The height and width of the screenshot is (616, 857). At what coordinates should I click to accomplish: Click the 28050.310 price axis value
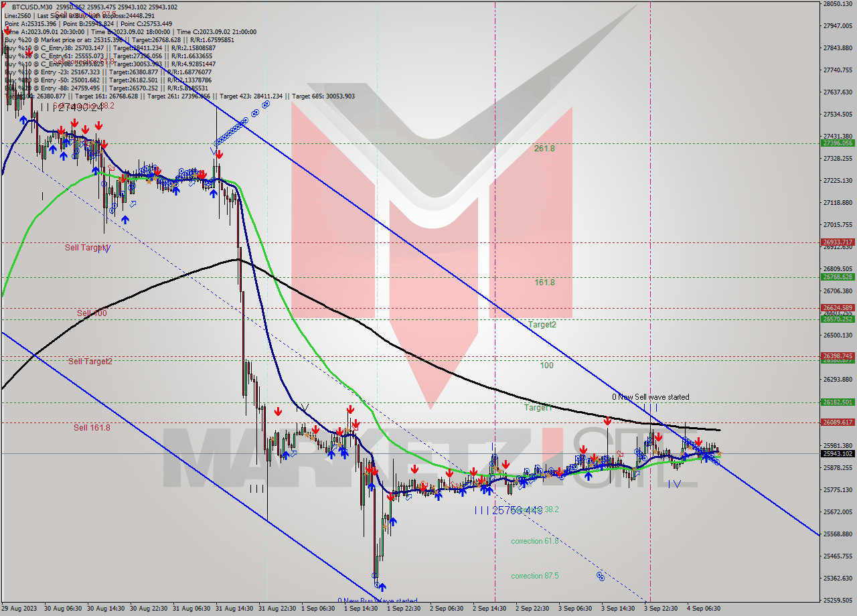tap(837, 4)
